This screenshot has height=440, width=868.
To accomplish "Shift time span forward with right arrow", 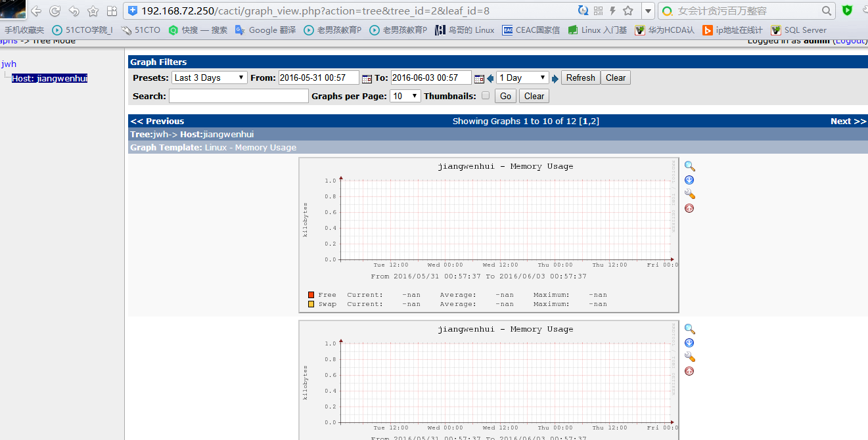I will [555, 79].
